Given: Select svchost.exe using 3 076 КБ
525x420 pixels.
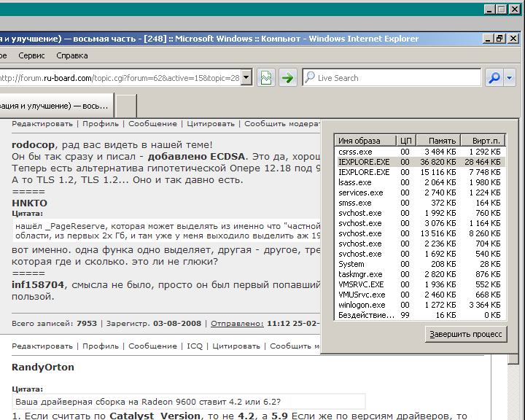Looking at the screenshot, I should pos(420,223).
